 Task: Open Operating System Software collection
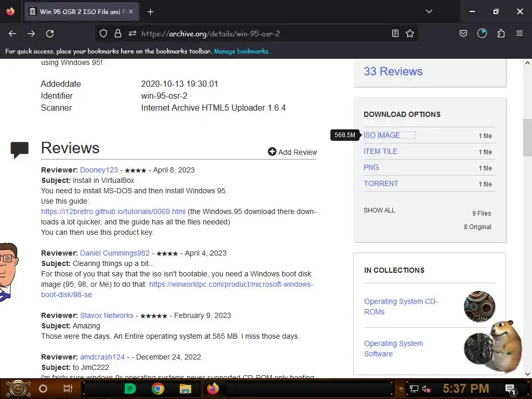[x=394, y=349]
